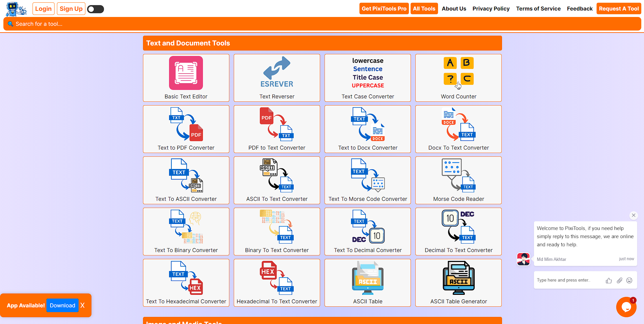This screenshot has height=324, width=644.
Task: Click the ASCII Table label text
Action: pyautogui.click(x=368, y=301)
